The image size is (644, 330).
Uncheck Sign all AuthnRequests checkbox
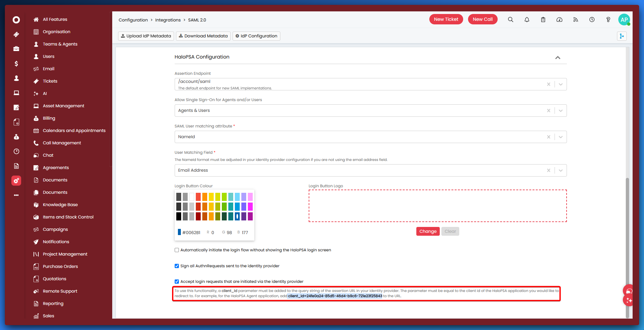tap(177, 266)
